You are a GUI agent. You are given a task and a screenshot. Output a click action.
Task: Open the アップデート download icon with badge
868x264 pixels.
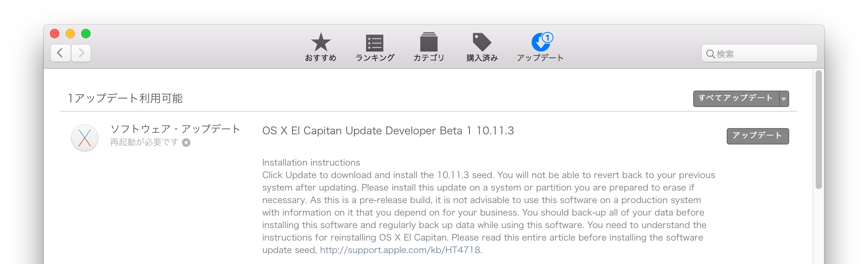tap(542, 42)
